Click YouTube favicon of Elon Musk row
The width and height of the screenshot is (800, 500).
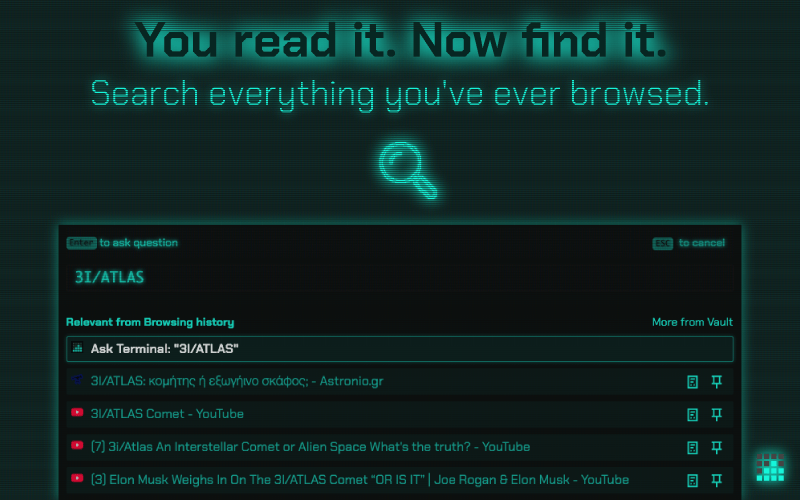pos(77,478)
